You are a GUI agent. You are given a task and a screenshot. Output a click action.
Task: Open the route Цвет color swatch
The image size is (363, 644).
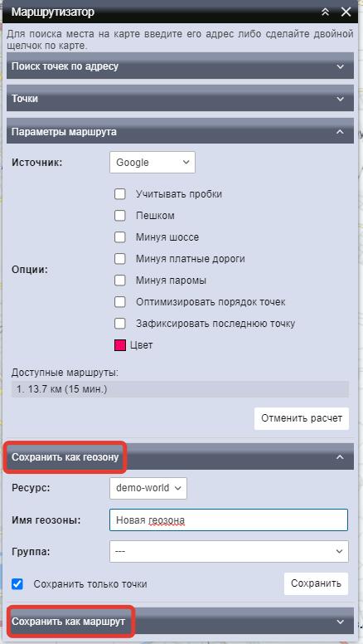click(x=120, y=345)
